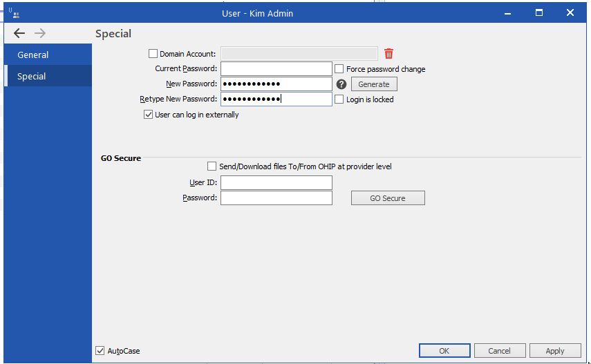Confirm with the OK button

click(444, 351)
